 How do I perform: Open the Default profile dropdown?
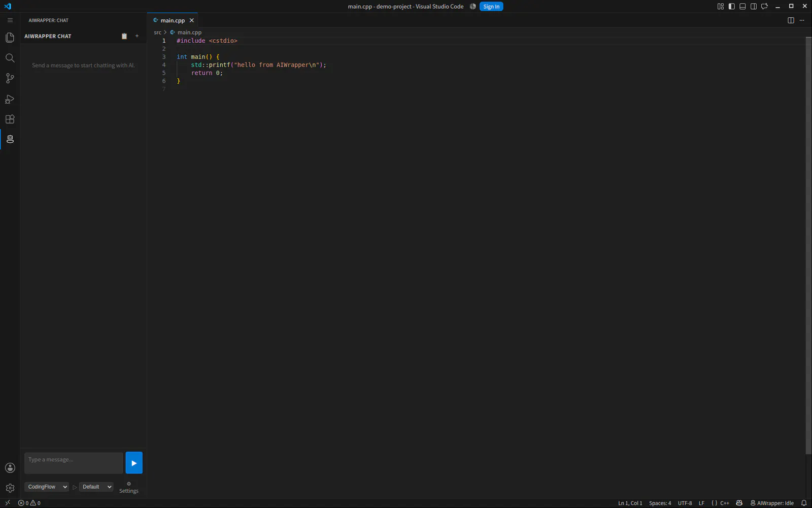[96, 487]
